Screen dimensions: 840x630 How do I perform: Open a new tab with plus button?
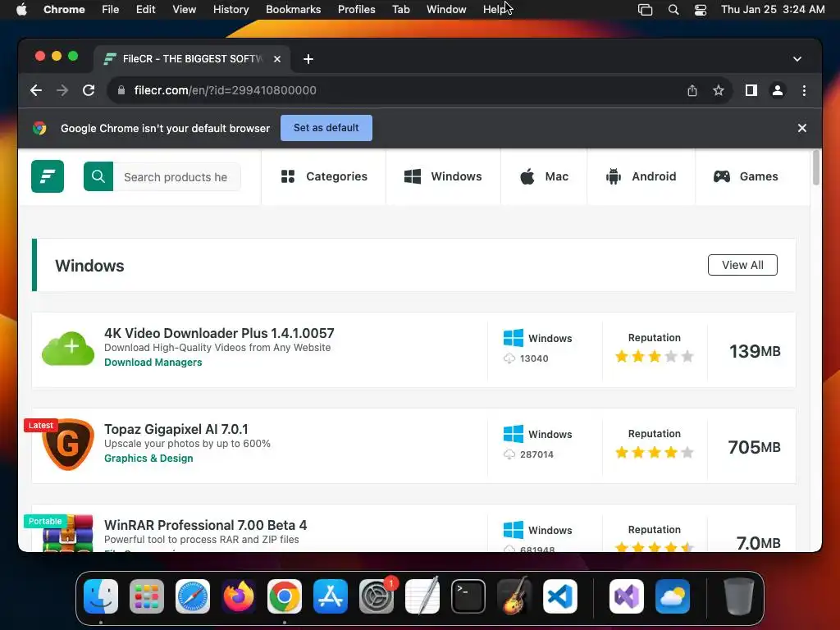pos(308,59)
